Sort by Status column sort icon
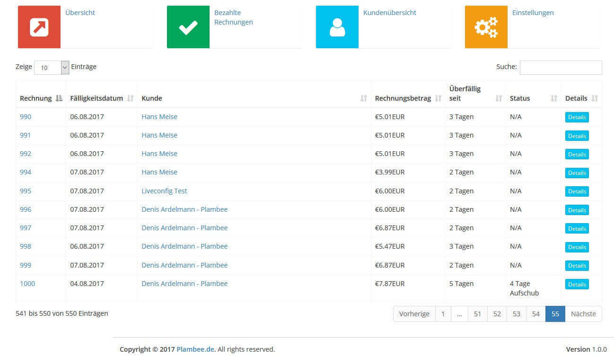 tap(554, 98)
